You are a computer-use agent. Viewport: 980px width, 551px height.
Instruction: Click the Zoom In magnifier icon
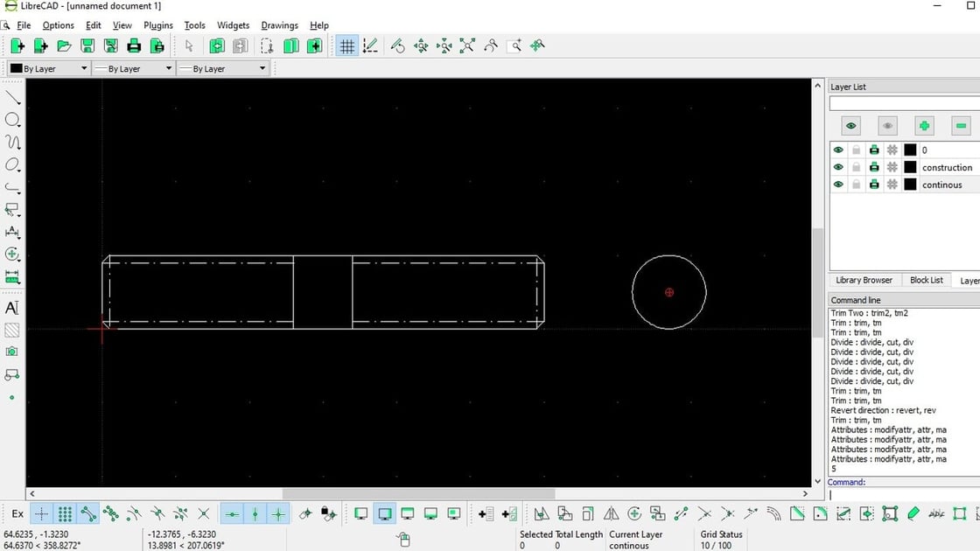point(421,45)
